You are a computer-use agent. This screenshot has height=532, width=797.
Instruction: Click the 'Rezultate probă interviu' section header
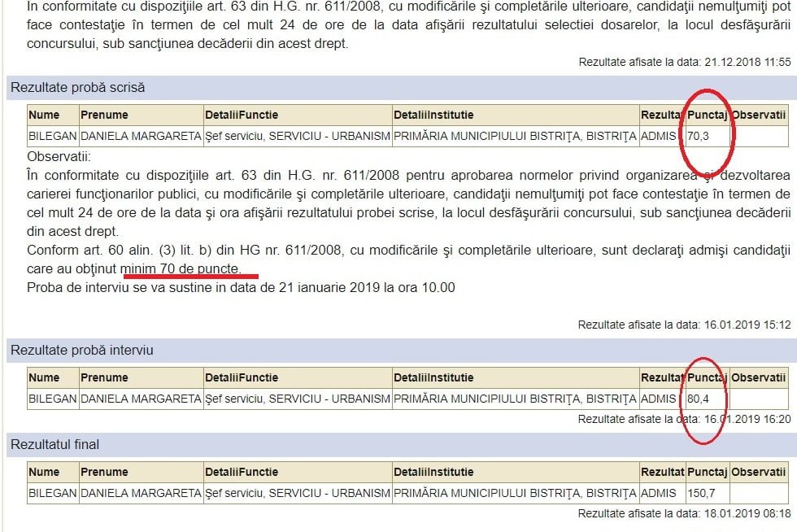[81, 350]
